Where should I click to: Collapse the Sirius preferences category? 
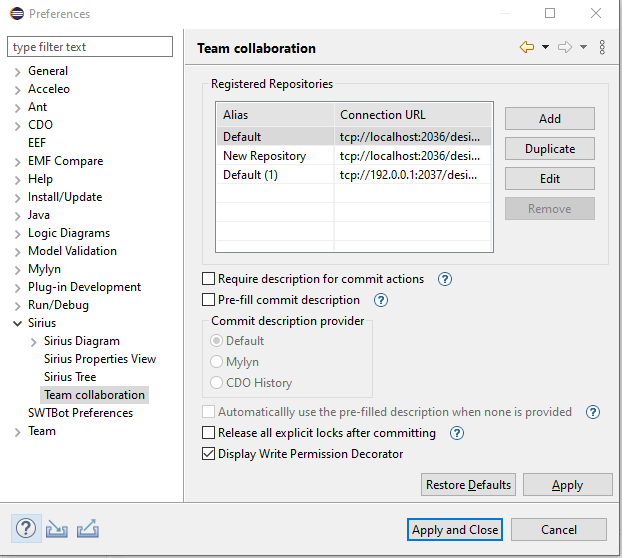point(18,324)
